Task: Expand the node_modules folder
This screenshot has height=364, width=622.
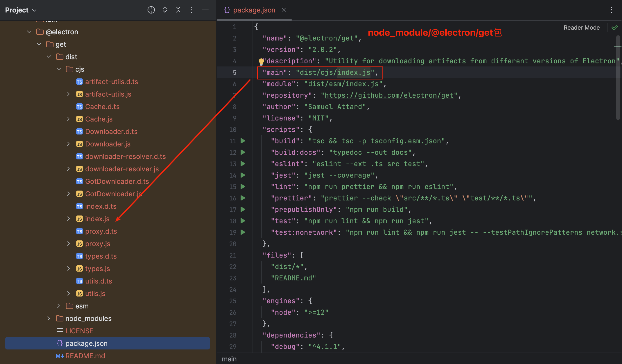Action: pos(49,318)
